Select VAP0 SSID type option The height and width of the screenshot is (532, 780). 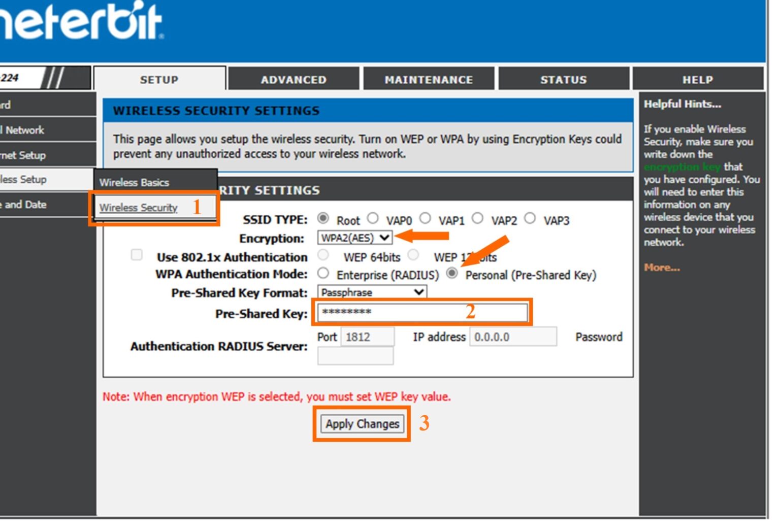pos(373,218)
